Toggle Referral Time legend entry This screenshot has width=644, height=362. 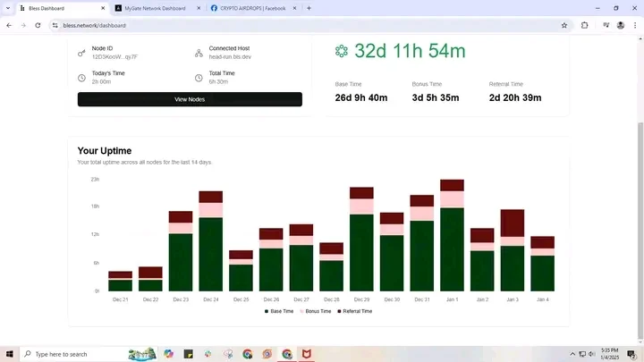point(354,312)
